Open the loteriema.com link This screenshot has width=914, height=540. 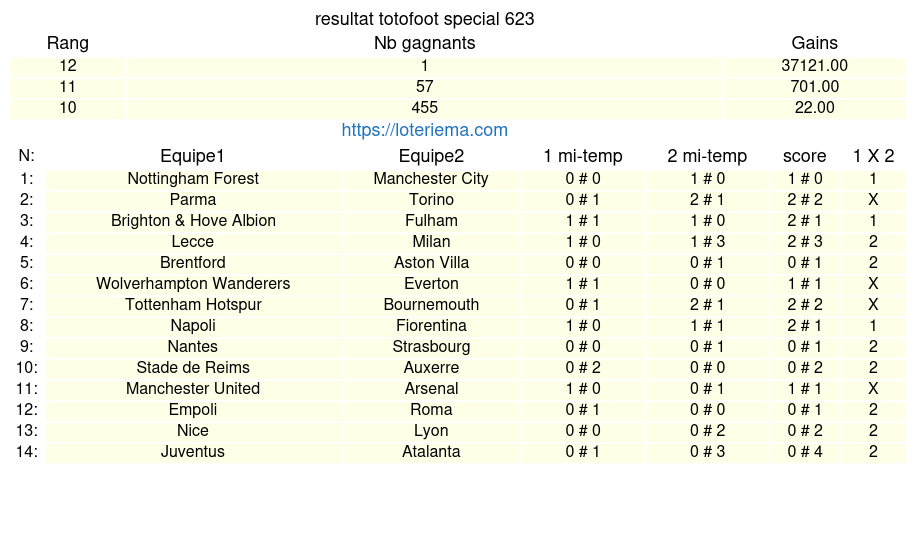424,130
